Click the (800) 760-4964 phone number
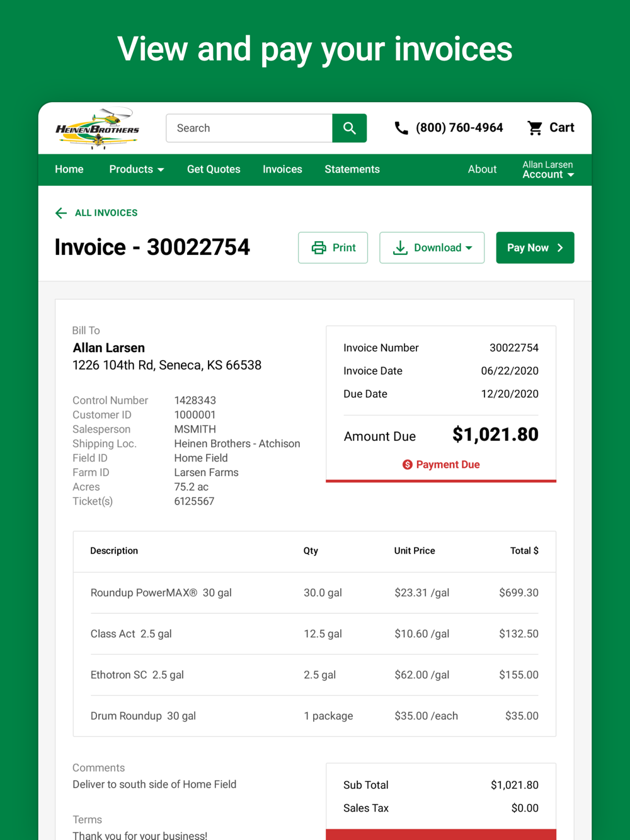 [459, 128]
